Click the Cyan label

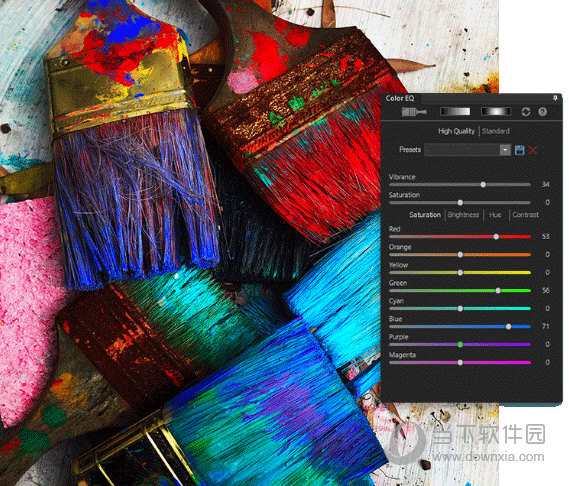point(396,301)
